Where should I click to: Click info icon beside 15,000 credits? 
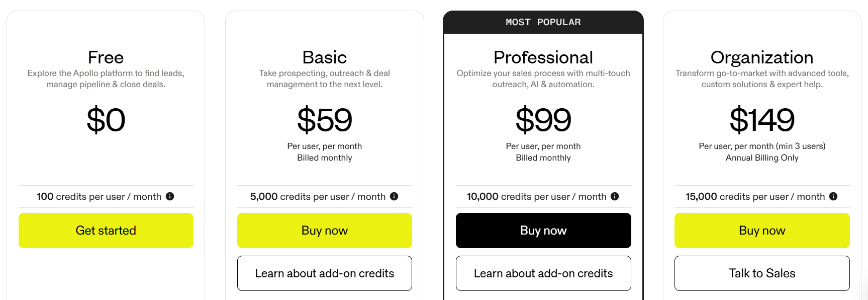[x=833, y=196]
